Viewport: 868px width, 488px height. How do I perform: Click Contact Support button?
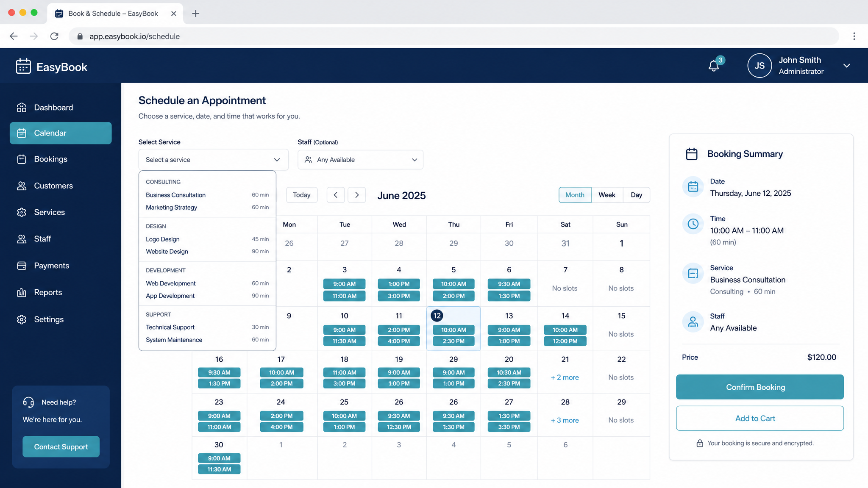pyautogui.click(x=61, y=446)
